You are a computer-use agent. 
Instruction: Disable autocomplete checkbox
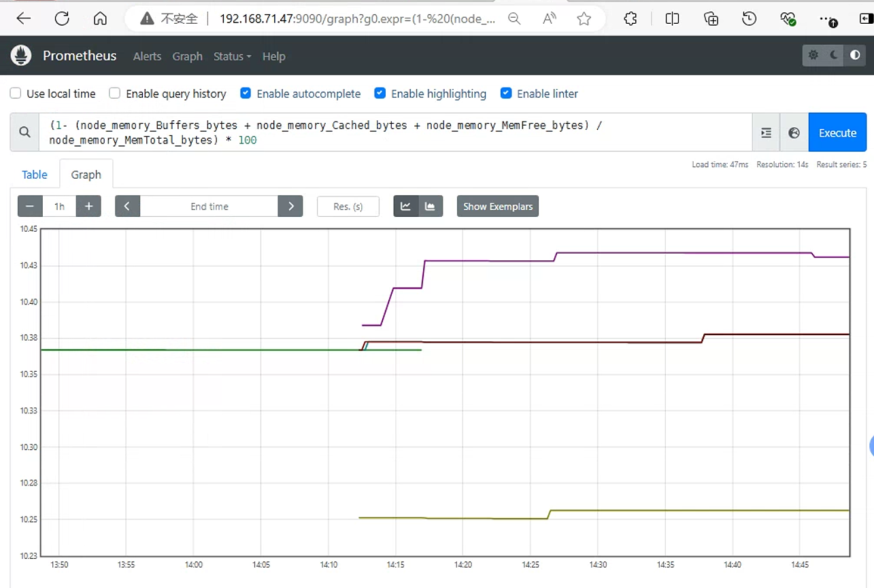[x=246, y=94]
